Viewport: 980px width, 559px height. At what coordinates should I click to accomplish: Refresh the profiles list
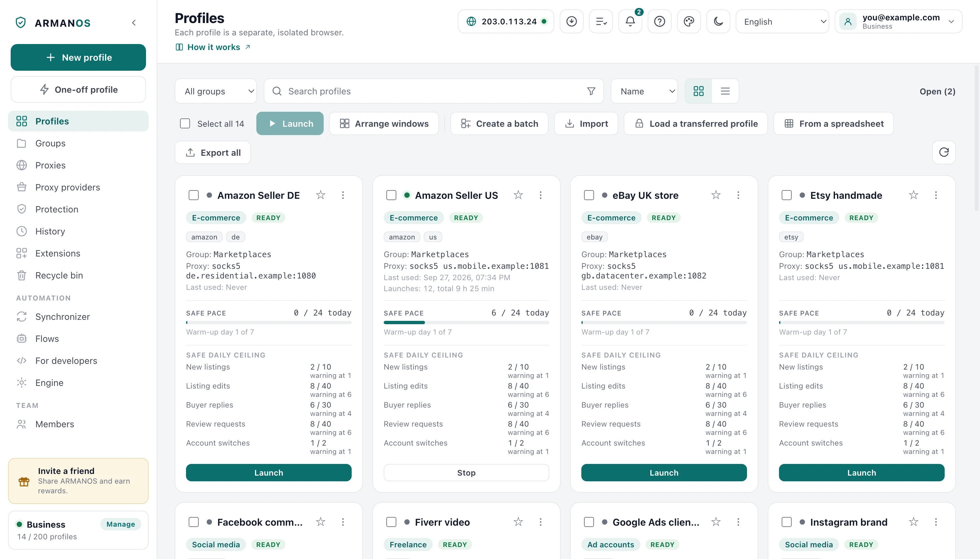pyautogui.click(x=944, y=152)
